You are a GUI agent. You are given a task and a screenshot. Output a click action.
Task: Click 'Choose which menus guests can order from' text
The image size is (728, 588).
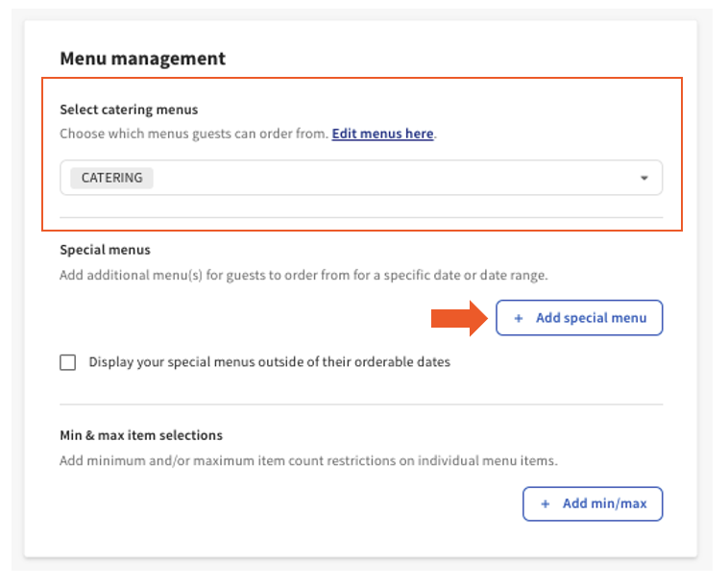(194, 134)
